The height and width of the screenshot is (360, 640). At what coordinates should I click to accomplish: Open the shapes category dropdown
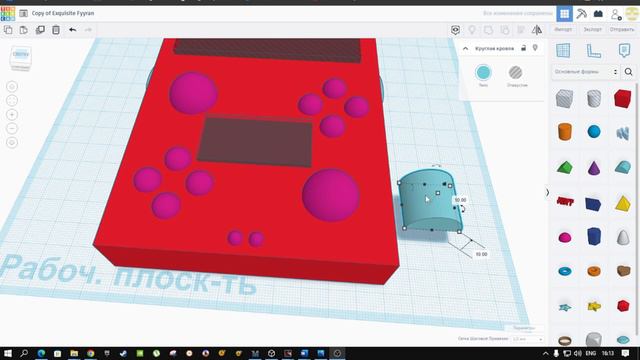[x=586, y=72]
